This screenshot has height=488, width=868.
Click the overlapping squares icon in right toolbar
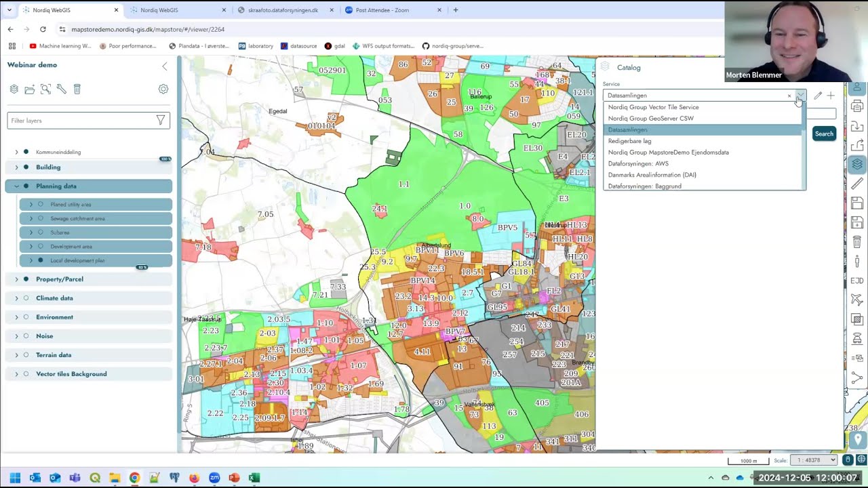click(x=857, y=319)
